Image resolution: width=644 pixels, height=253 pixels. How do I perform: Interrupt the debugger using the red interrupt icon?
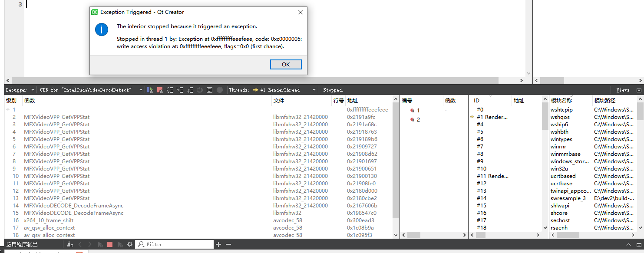pos(160,90)
